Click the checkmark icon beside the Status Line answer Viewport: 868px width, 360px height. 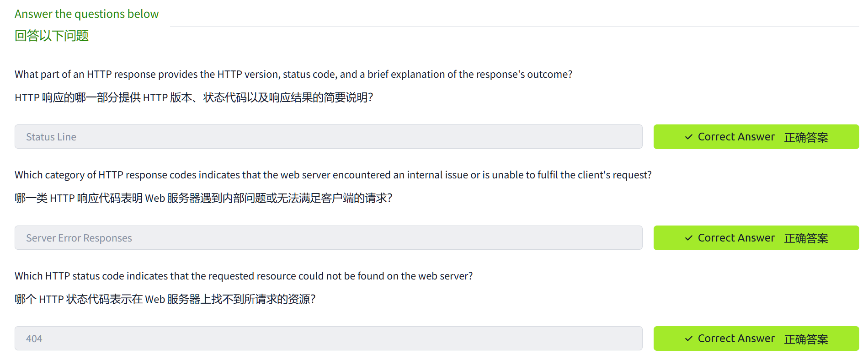pos(688,137)
